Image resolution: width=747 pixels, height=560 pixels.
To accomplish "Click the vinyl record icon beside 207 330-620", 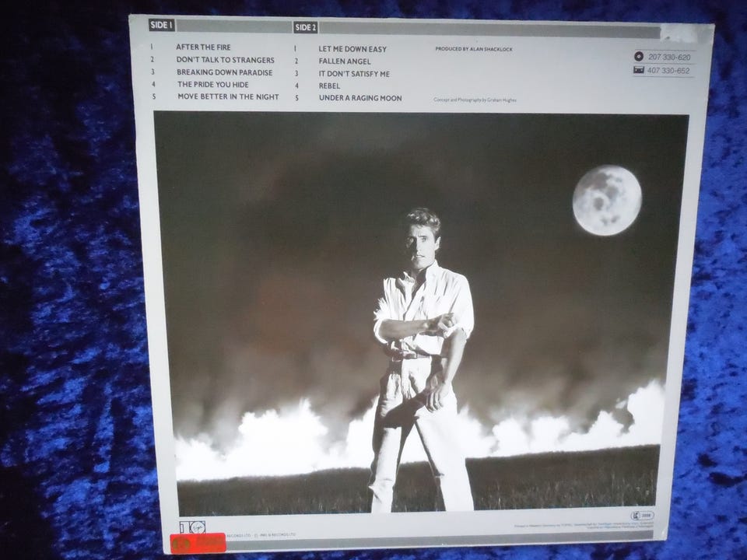I will pos(639,57).
